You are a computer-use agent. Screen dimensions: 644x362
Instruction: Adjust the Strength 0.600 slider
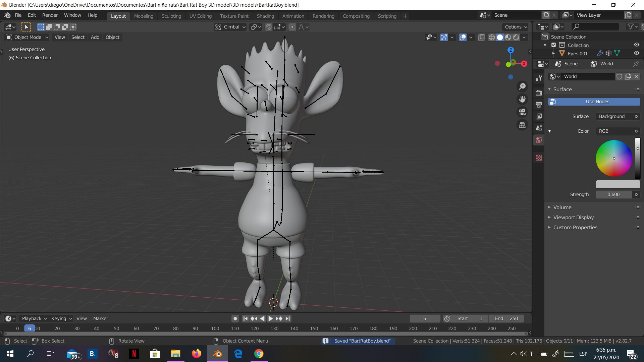point(614,194)
